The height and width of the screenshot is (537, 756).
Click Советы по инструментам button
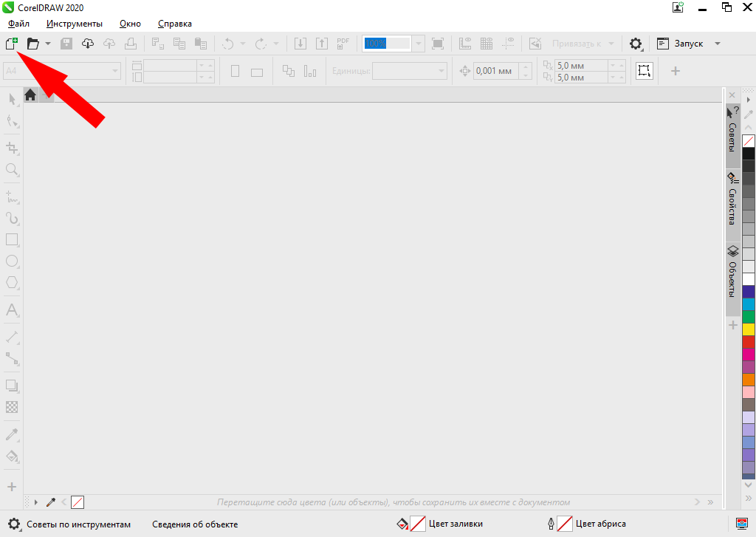click(69, 524)
